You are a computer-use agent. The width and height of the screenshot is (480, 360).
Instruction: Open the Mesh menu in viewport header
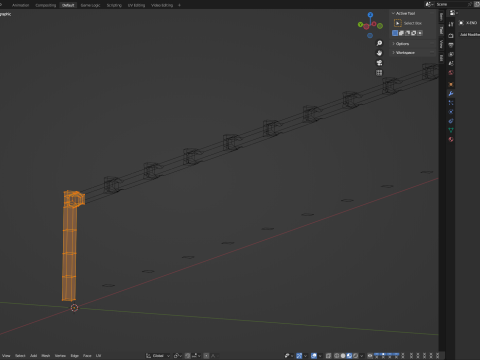[46, 356]
